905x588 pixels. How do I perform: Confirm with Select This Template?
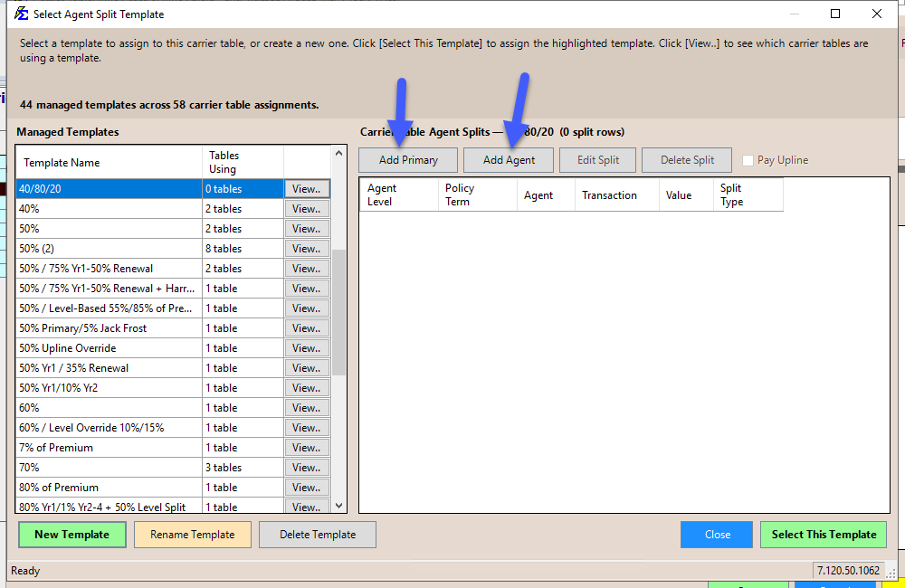pos(824,535)
